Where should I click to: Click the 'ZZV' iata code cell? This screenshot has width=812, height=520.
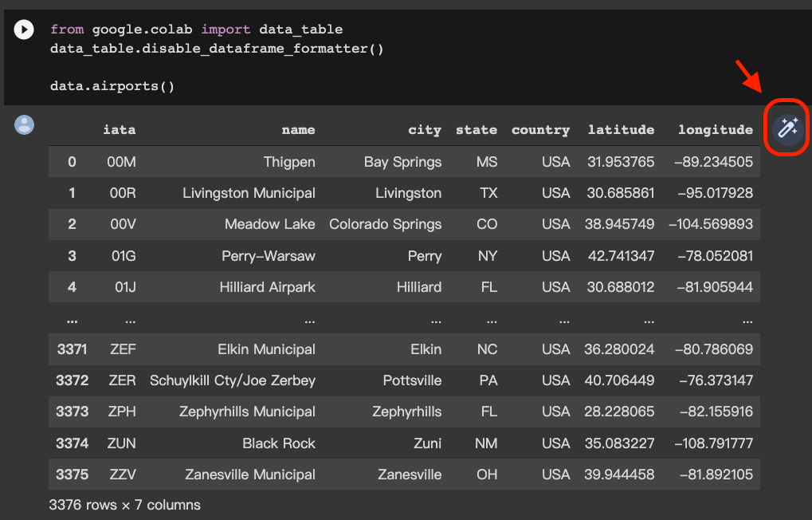pos(123,475)
